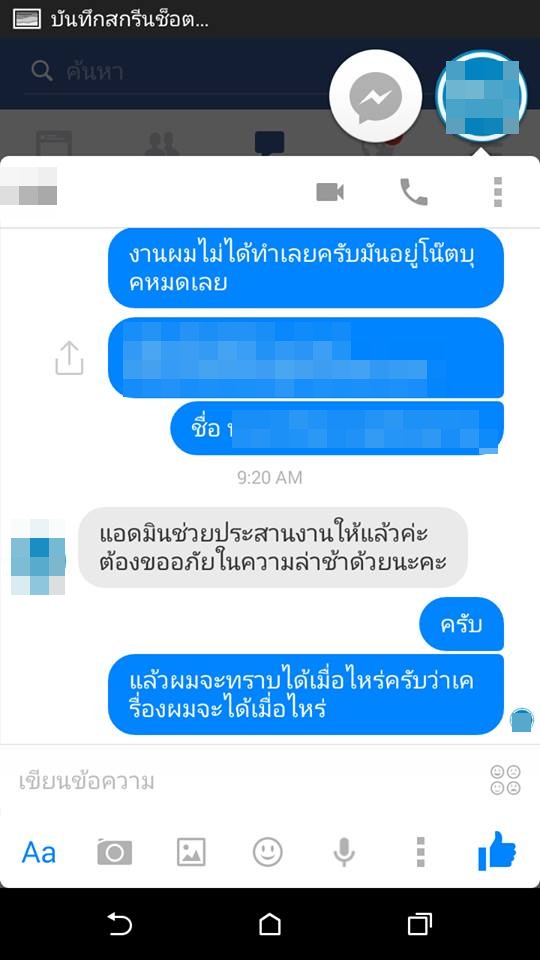Screen dimensions: 540x960
Task: Tap the admin's gray reply message bubble
Action: pos(272,548)
